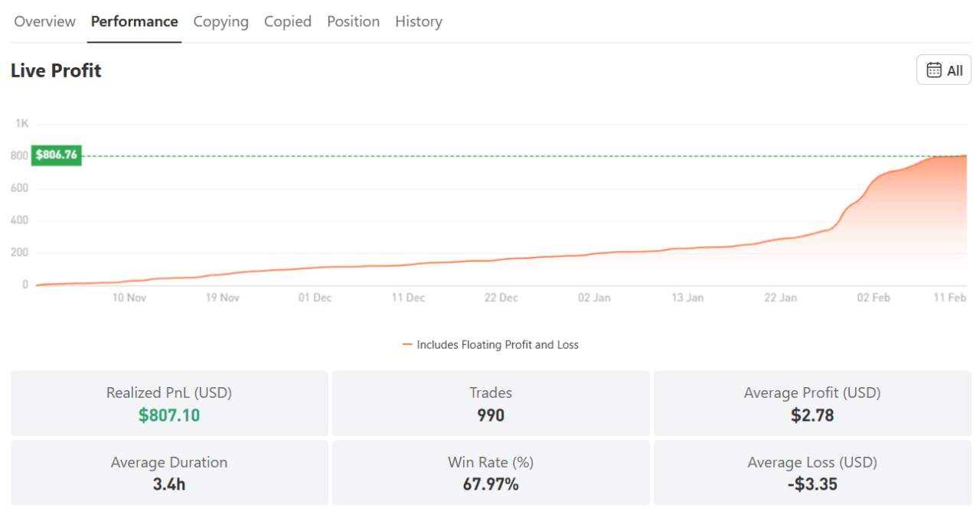Screen dimensions: 980x515
Task: Open the Position tab
Action: click(x=353, y=21)
